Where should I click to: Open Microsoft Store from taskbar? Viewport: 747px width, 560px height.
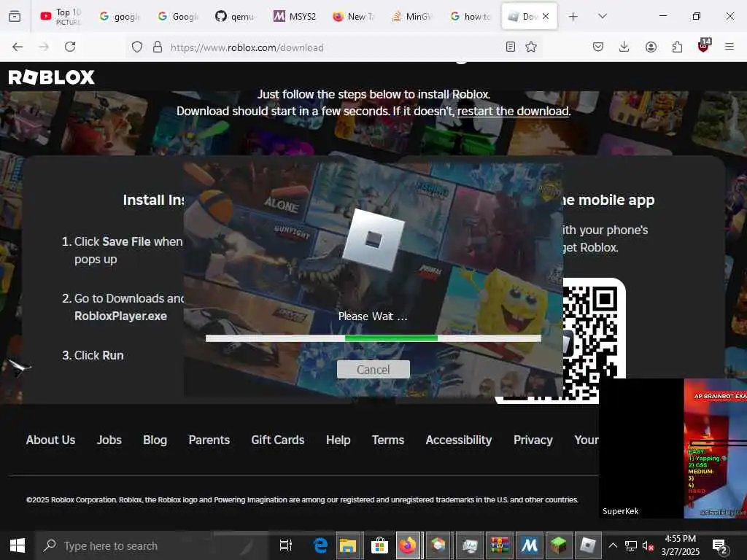[379, 545]
